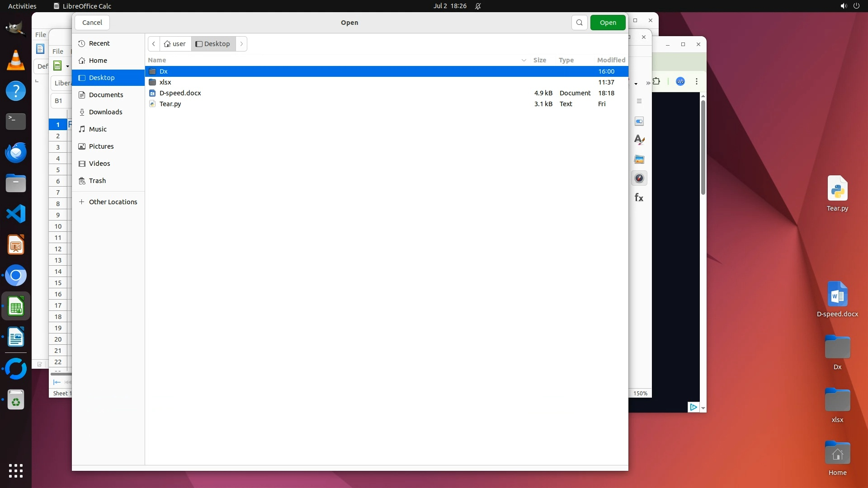Open the Trash in the places sidebar
Screen dimensions: 868x488
(97, 181)
